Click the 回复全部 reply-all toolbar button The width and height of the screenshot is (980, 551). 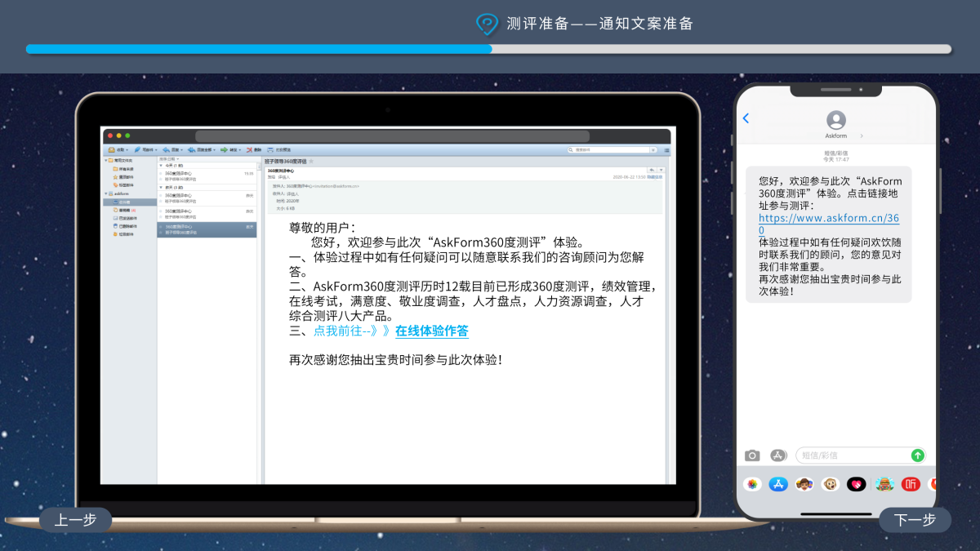coord(201,150)
